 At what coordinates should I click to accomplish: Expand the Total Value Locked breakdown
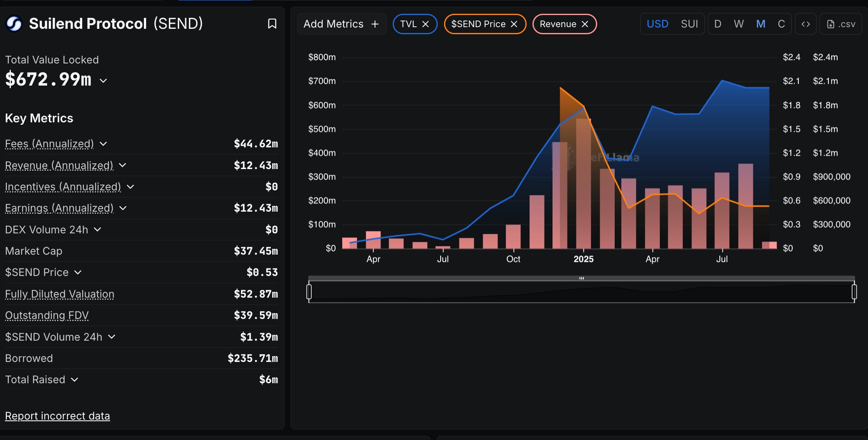pyautogui.click(x=103, y=81)
